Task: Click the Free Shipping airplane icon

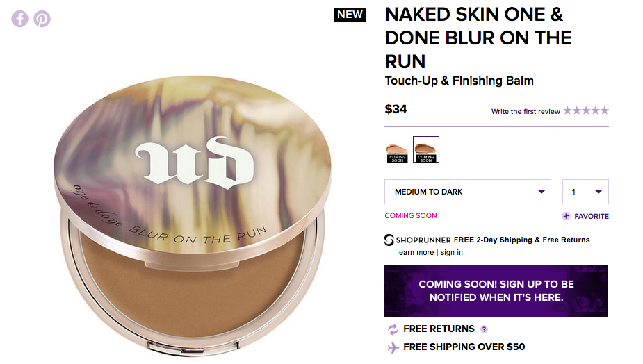Action: pyautogui.click(x=393, y=347)
